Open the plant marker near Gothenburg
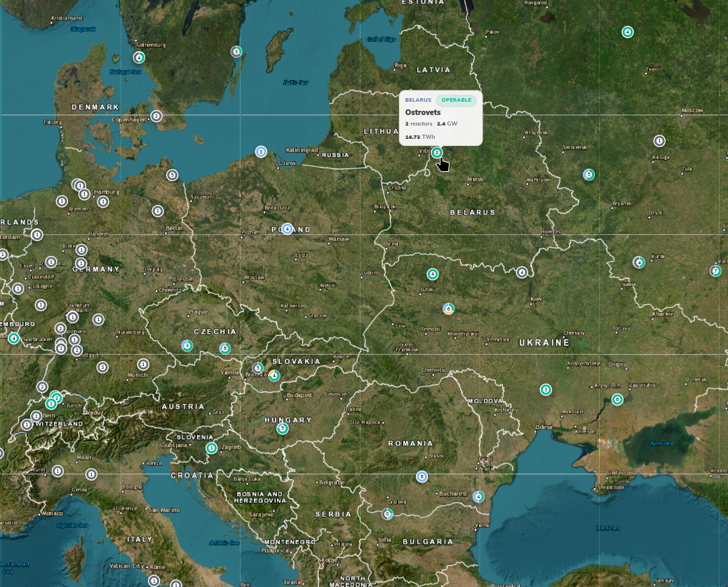The width and height of the screenshot is (728, 587). tap(140, 58)
